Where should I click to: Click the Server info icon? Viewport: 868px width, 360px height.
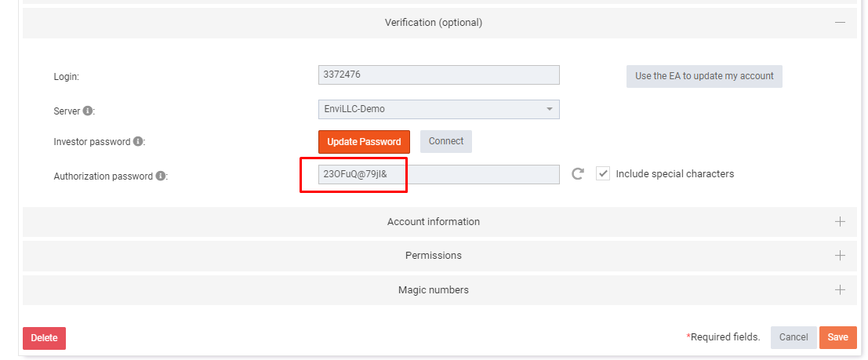pos(89,111)
